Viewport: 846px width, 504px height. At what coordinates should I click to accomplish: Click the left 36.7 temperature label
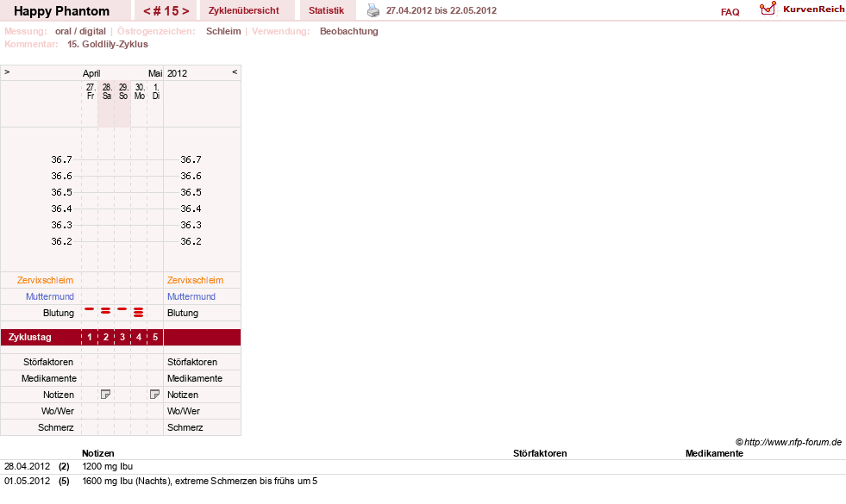[x=61, y=159]
